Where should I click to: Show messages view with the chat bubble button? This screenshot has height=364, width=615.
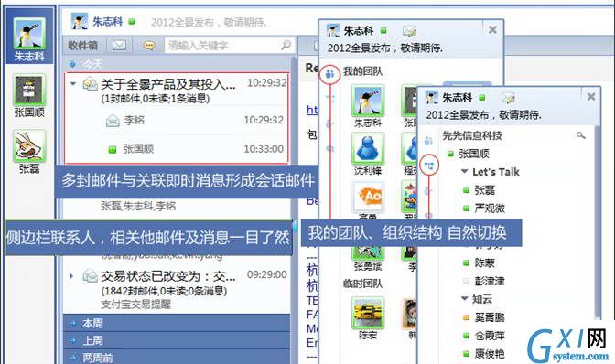pos(148,46)
